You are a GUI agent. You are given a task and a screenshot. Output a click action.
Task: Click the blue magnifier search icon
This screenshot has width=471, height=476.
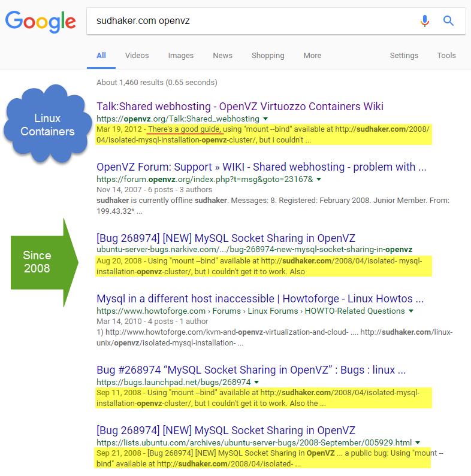(x=448, y=21)
